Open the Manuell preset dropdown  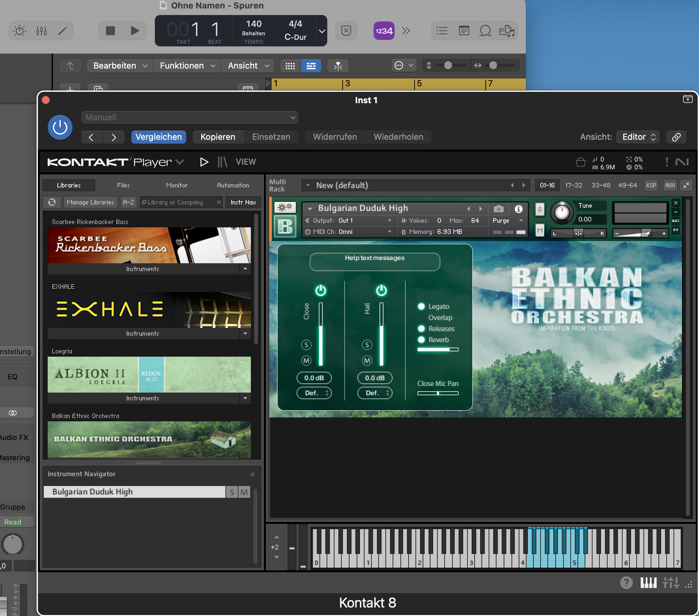190,117
